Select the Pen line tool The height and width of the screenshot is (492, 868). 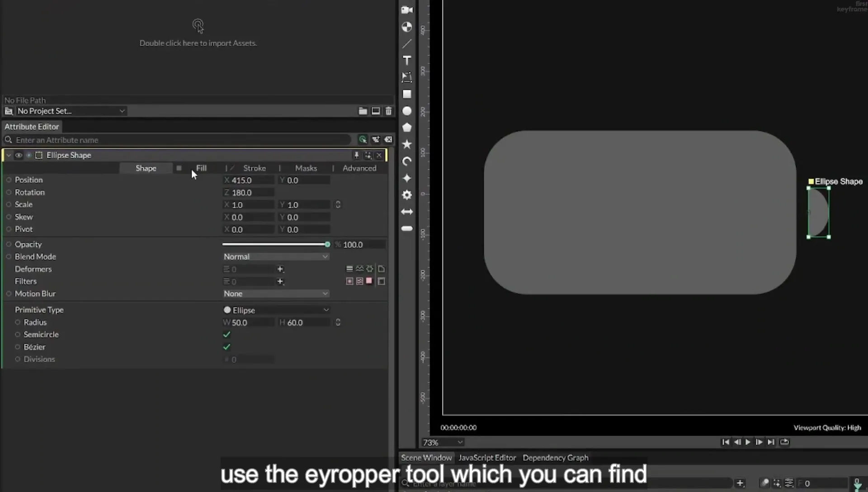click(x=407, y=44)
